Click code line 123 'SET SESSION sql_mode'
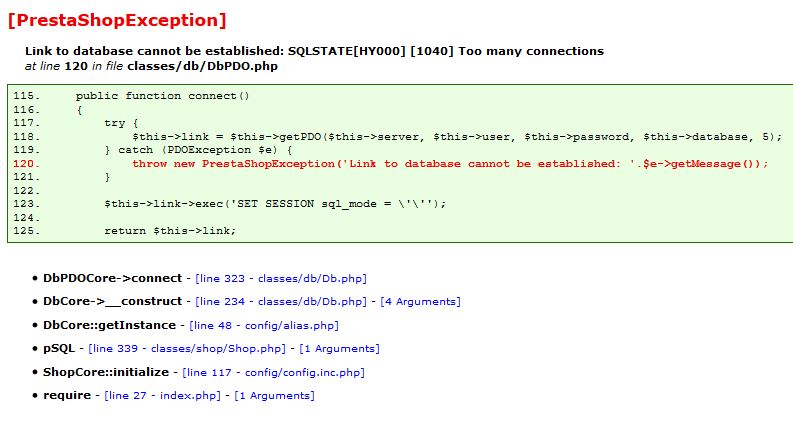 (230, 204)
